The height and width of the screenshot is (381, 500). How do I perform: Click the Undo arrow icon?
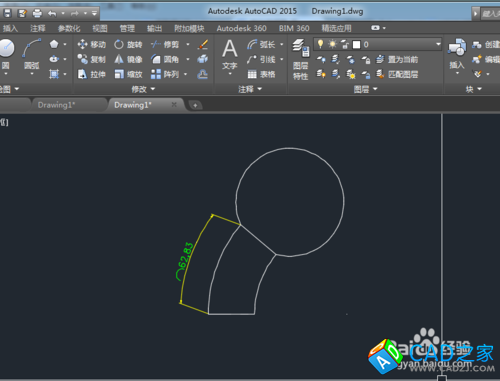52,13
